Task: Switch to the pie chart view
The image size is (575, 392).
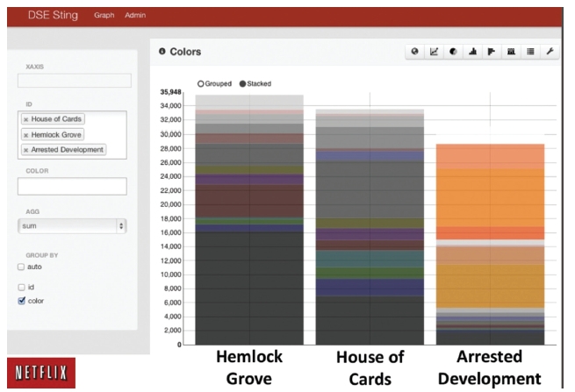Action: [x=453, y=52]
